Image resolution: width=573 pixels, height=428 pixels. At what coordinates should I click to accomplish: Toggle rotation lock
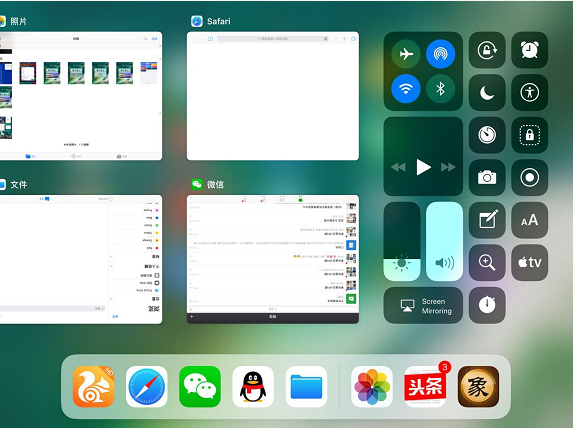pos(487,50)
